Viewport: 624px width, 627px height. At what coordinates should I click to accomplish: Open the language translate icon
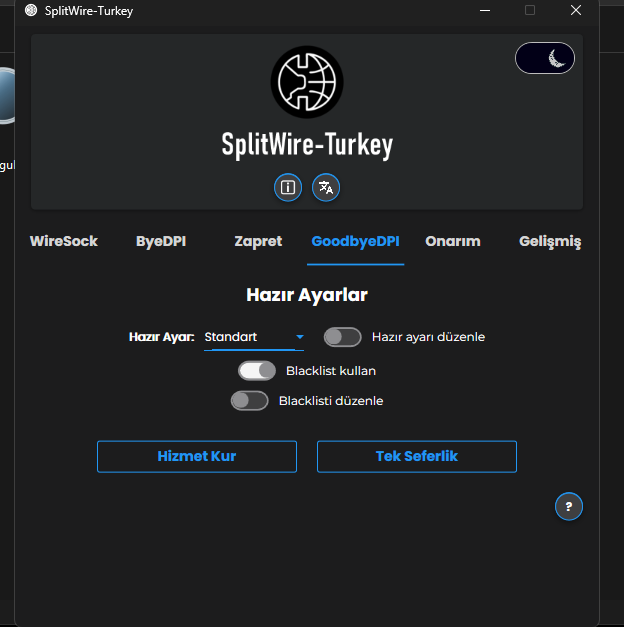click(326, 187)
